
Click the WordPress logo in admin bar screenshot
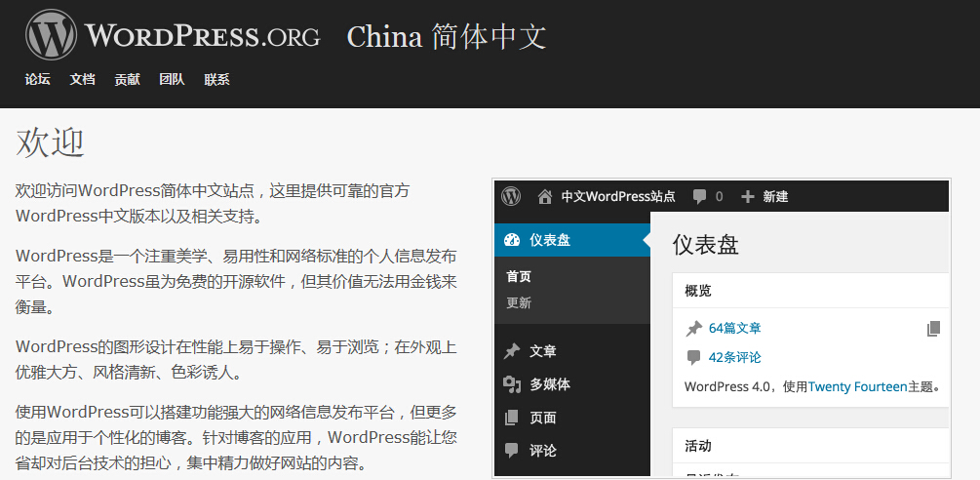(511, 196)
